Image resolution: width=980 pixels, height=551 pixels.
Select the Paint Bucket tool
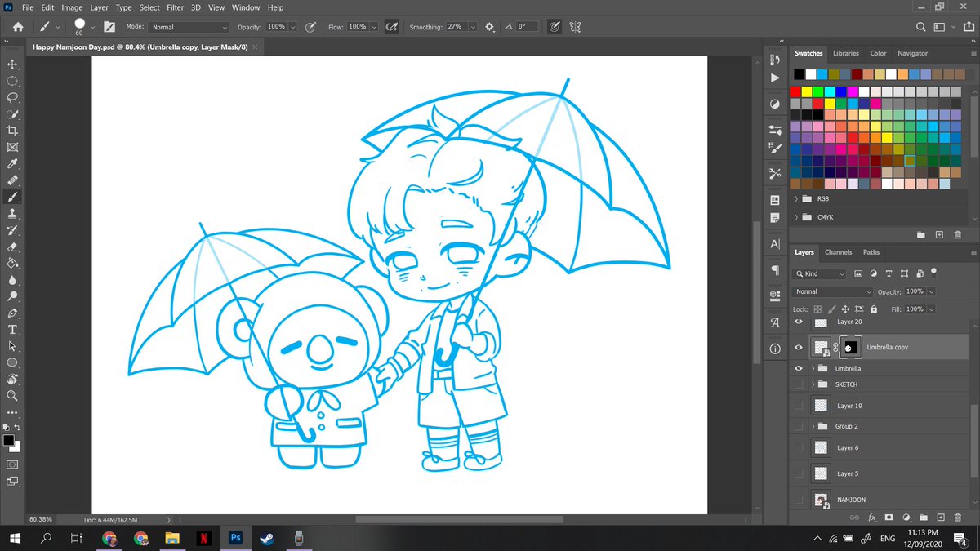(x=12, y=264)
